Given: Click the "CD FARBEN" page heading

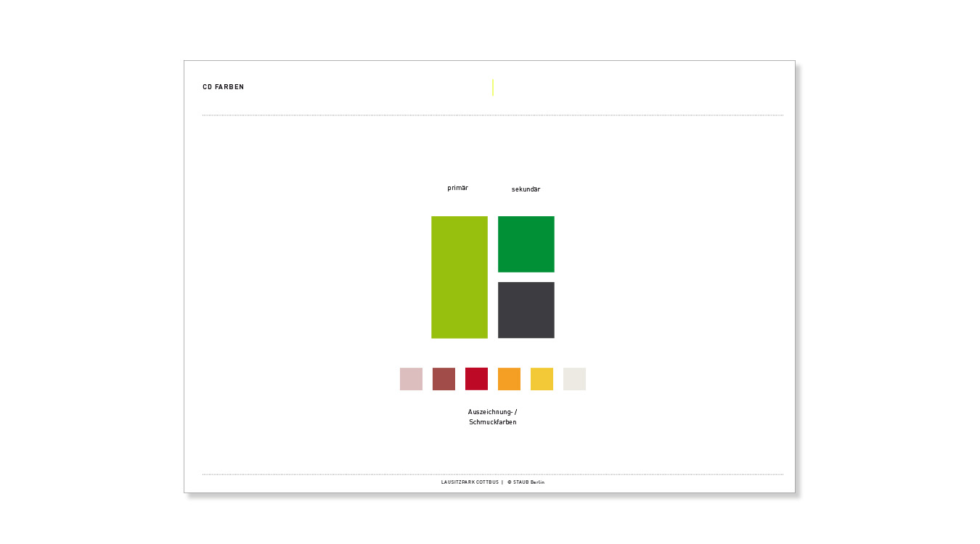Looking at the screenshot, I should tap(223, 87).
